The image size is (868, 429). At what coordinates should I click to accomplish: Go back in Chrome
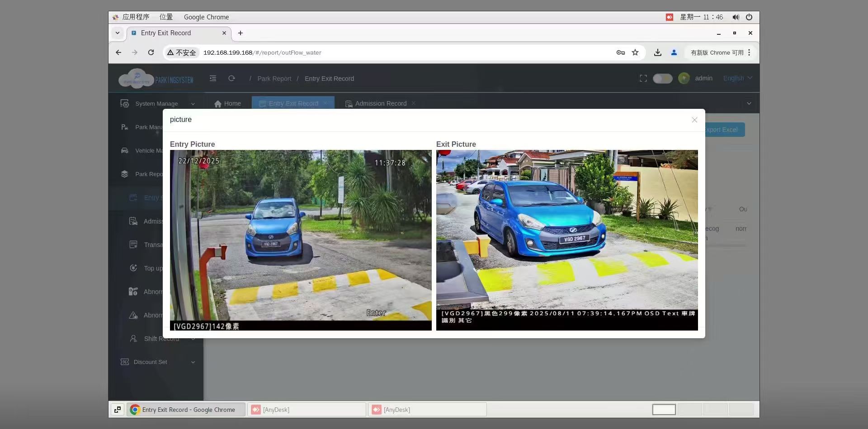click(x=118, y=52)
